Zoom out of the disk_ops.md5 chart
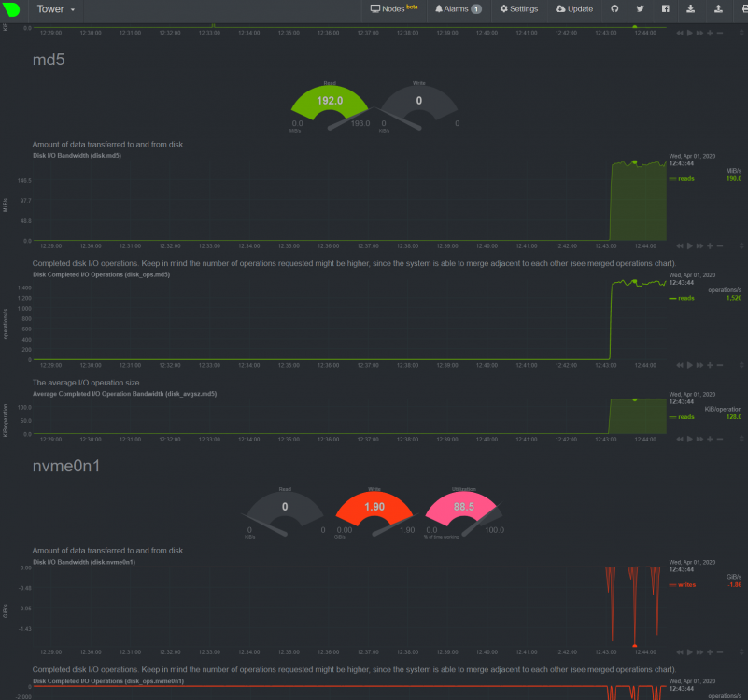 tap(720, 365)
